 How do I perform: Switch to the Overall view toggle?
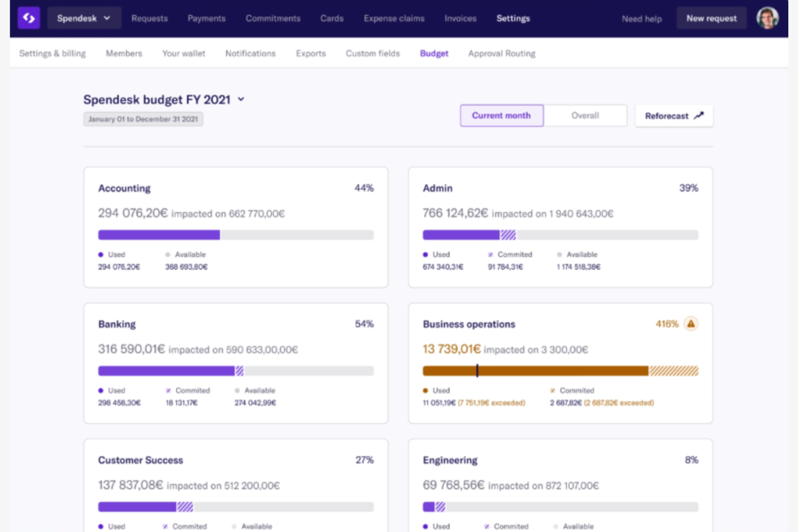pyautogui.click(x=585, y=115)
